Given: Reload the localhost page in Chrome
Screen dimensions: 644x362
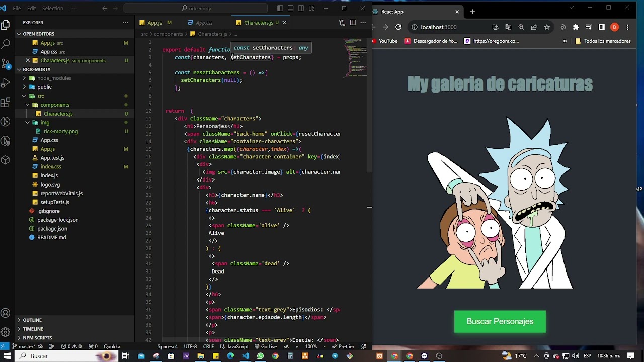Looking at the screenshot, I should (x=398, y=27).
